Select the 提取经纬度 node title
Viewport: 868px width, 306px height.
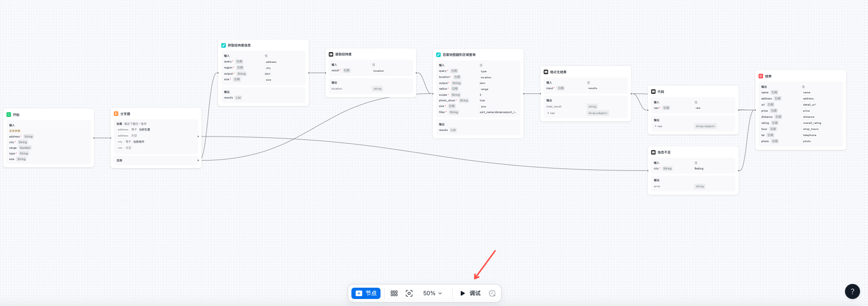pos(343,54)
